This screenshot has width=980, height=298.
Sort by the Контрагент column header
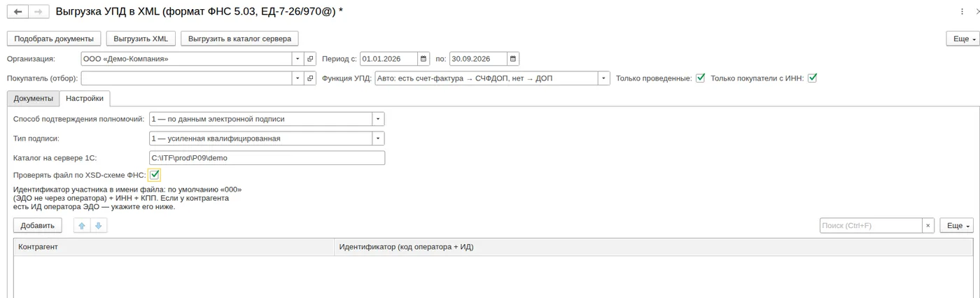[x=174, y=247]
